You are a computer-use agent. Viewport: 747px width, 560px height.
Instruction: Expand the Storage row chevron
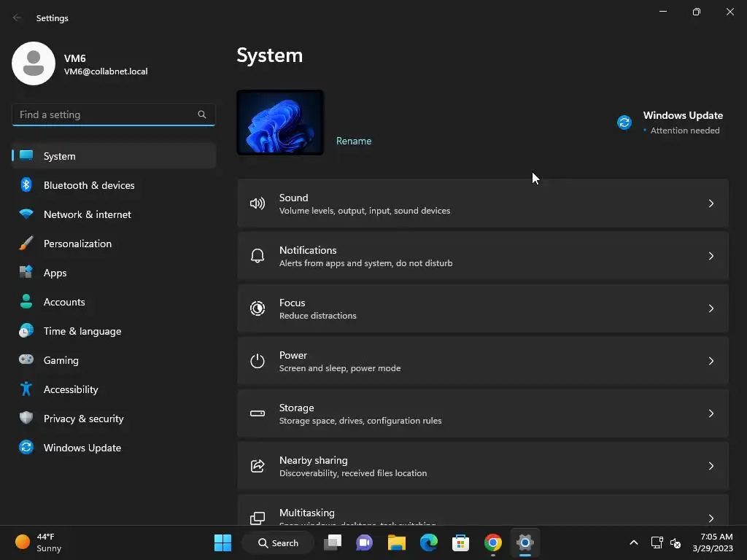[711, 413]
